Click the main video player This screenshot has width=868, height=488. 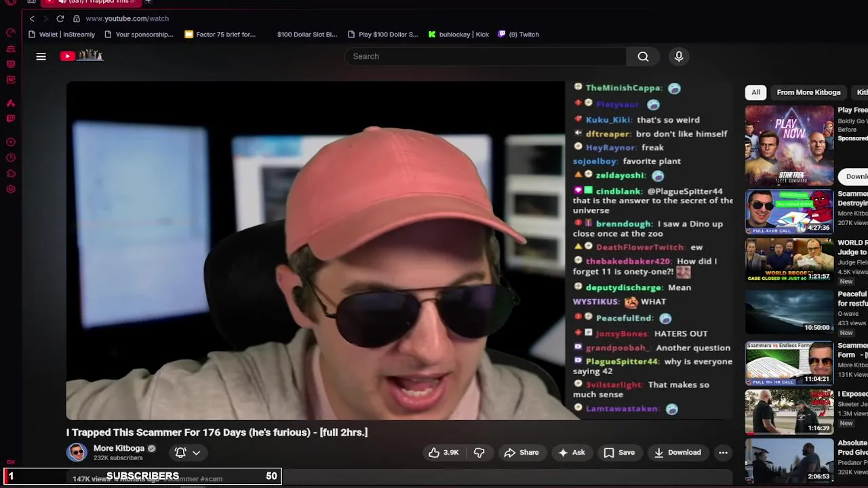pos(315,251)
